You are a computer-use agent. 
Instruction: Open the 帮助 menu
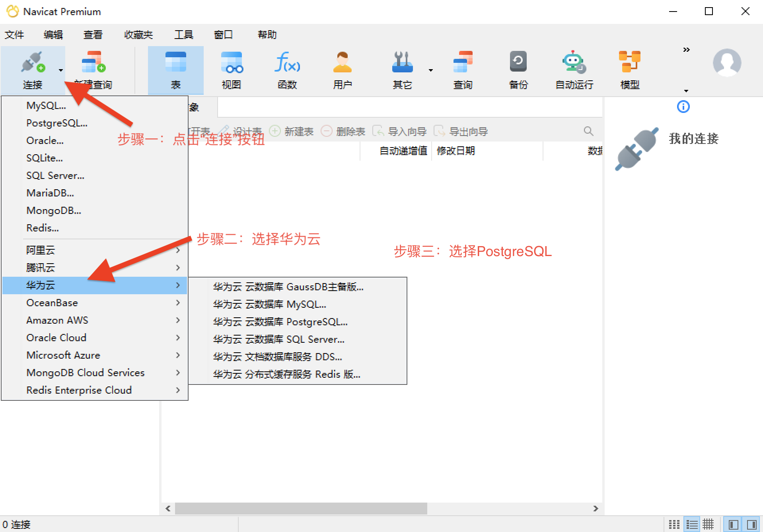coord(267,35)
